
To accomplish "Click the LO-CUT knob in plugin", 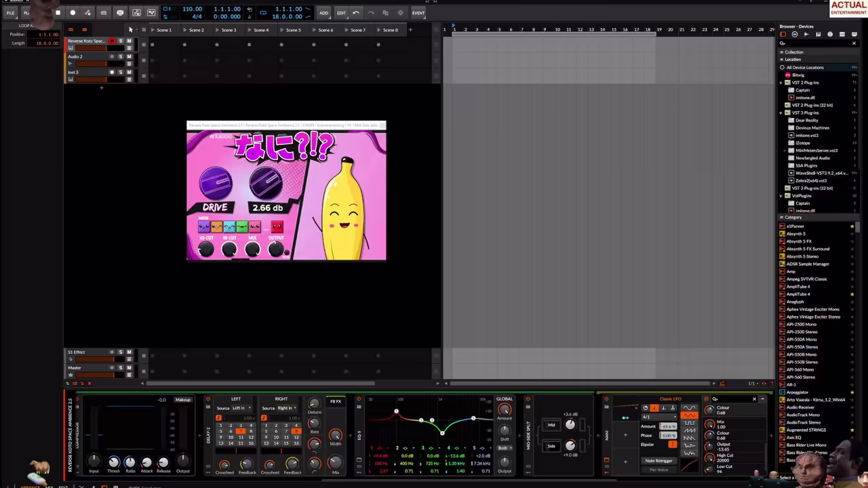I will pyautogui.click(x=205, y=249).
